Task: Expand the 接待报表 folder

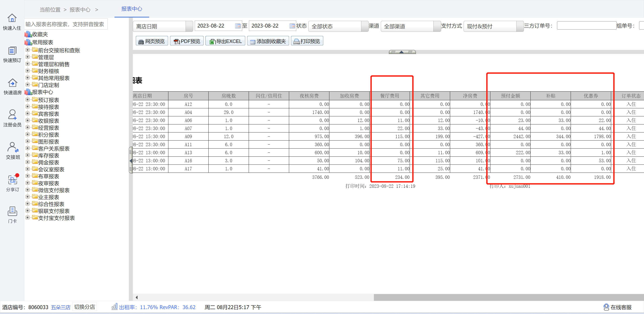Action: point(28,107)
